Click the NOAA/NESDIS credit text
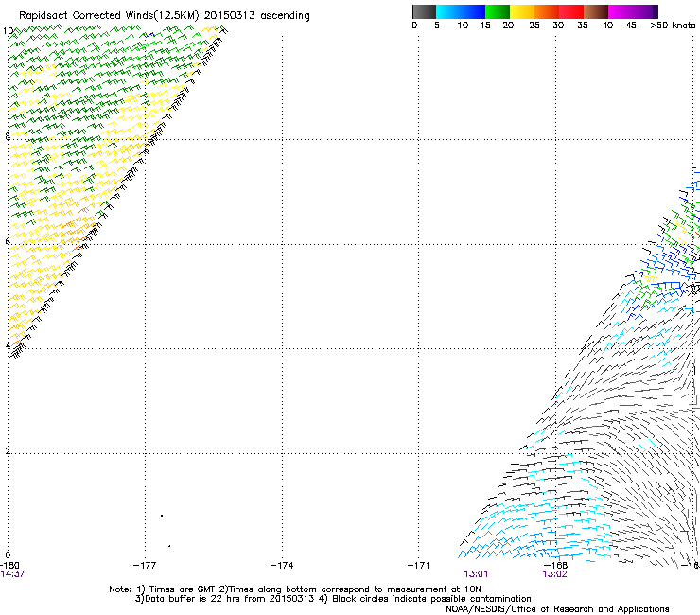The width and height of the screenshot is (700, 615). [557, 609]
